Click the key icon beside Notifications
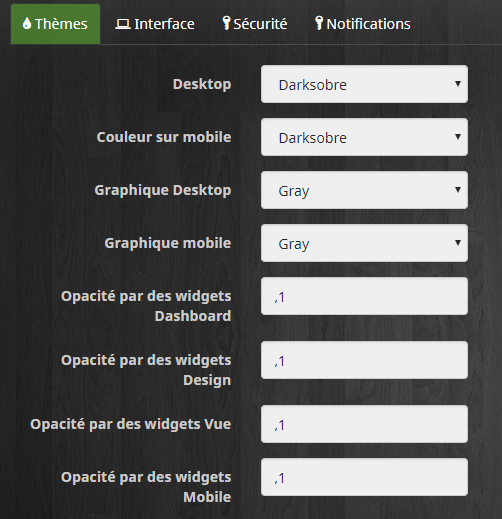Image resolution: width=502 pixels, height=519 pixels. (x=319, y=23)
